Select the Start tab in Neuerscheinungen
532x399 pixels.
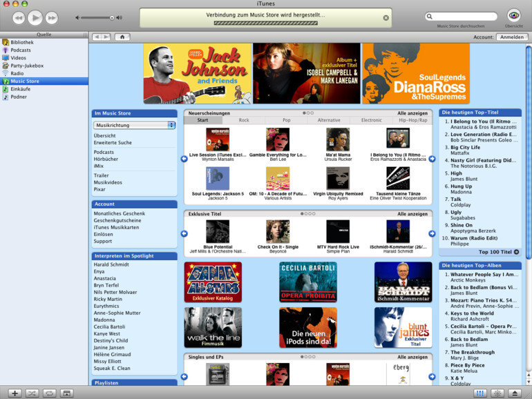coord(203,120)
